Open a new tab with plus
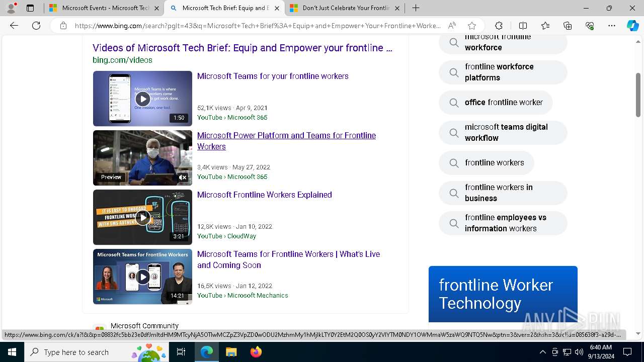644x362 pixels. point(416,8)
